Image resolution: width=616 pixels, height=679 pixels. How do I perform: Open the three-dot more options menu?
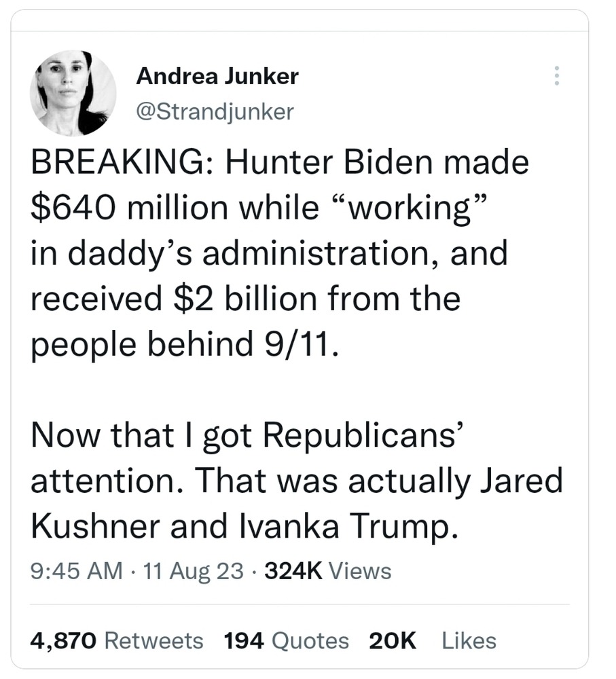pos(557,76)
